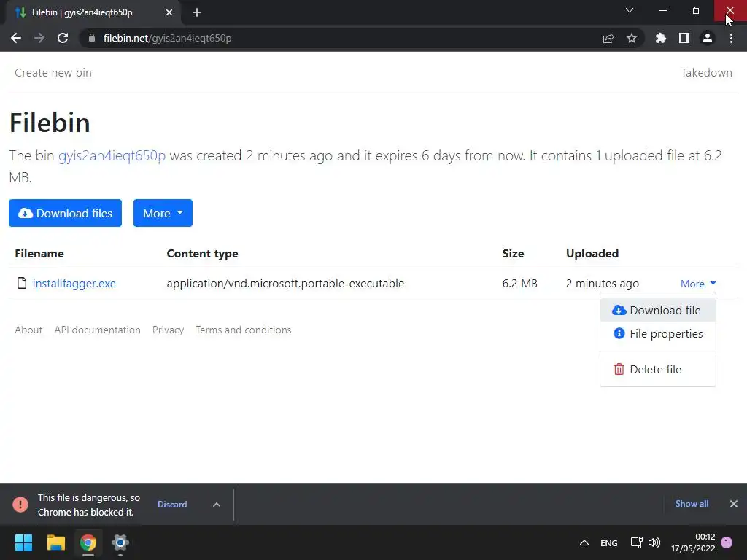Open File Explorer from the taskbar

(55, 542)
